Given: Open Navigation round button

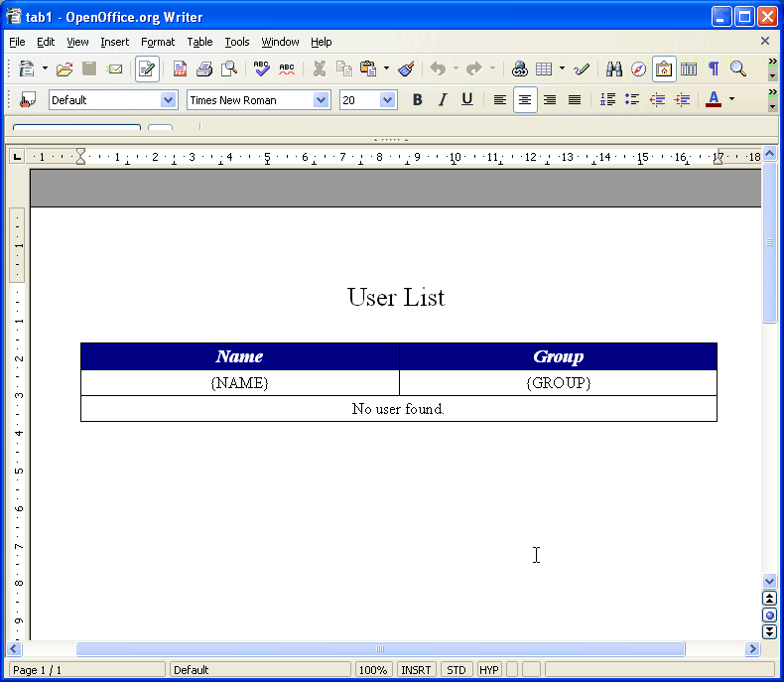Looking at the screenshot, I should point(769,615).
